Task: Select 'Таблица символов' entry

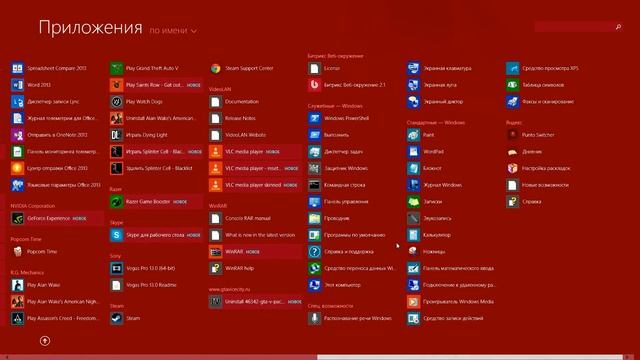Action: tap(536, 85)
